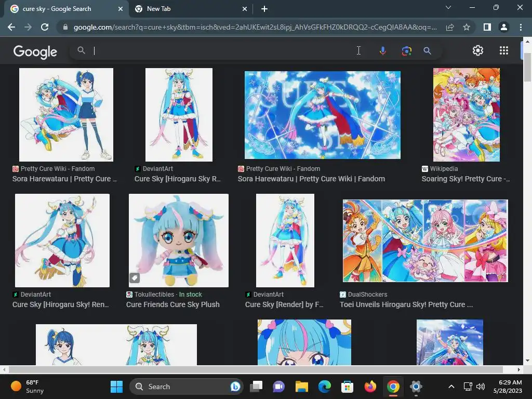Open the weather widget showing 68°F
This screenshot has height=399, width=532.
(x=28, y=387)
